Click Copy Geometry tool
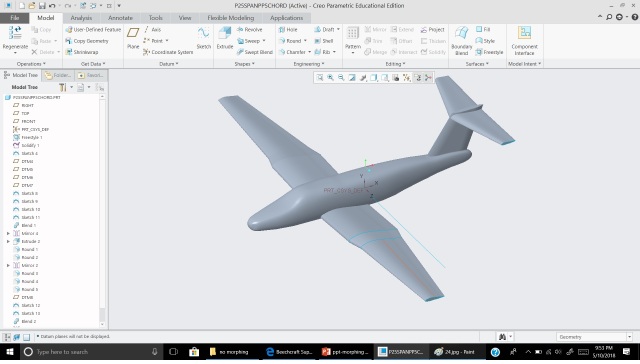This screenshot has height=364, width=640. click(87, 41)
